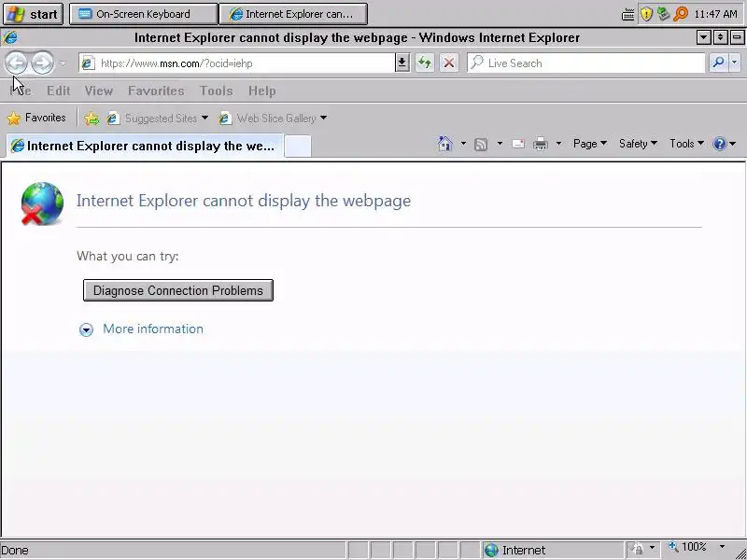Expand the address bar history dropdown

click(x=402, y=63)
